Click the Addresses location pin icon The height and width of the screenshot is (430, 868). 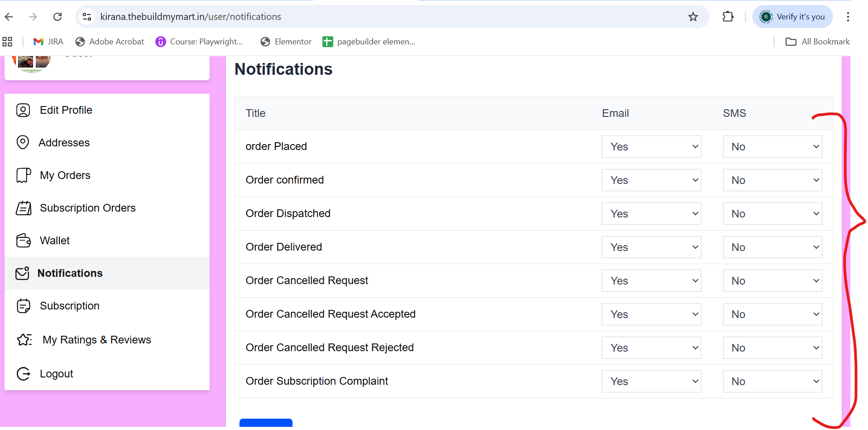pyautogui.click(x=23, y=143)
